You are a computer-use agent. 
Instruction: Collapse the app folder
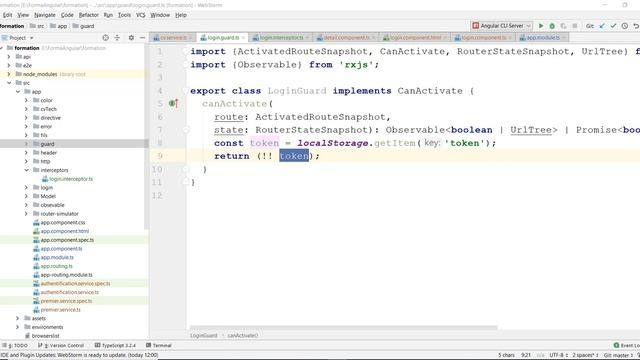[18, 91]
